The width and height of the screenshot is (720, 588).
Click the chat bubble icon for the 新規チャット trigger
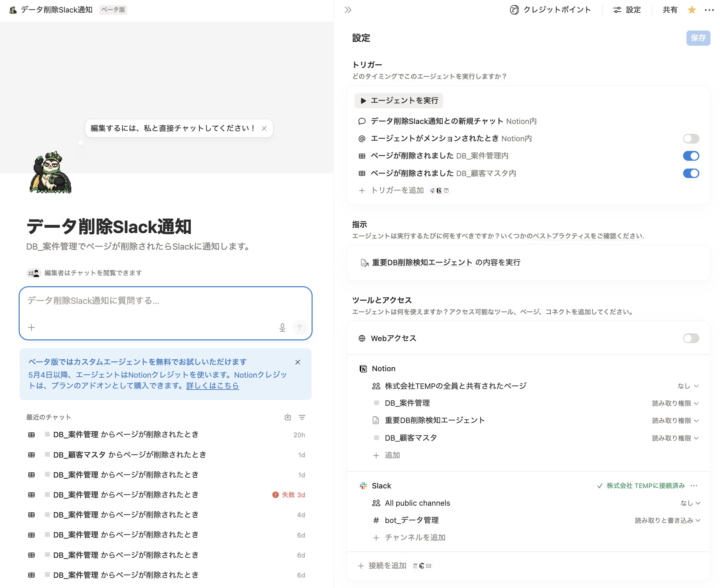pyautogui.click(x=362, y=122)
